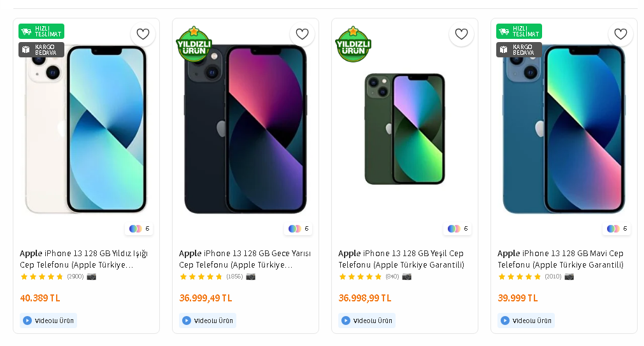Show color variants for Gece Yarısı iPhone

click(x=298, y=229)
